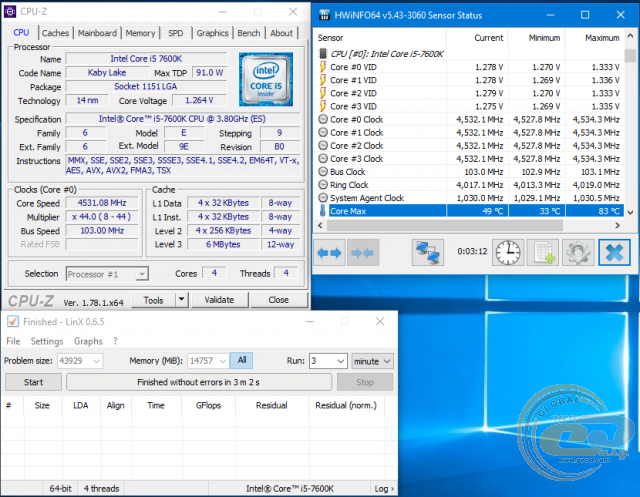
Task: Switch to CPU-Z Caches tab
Action: pyautogui.click(x=55, y=33)
